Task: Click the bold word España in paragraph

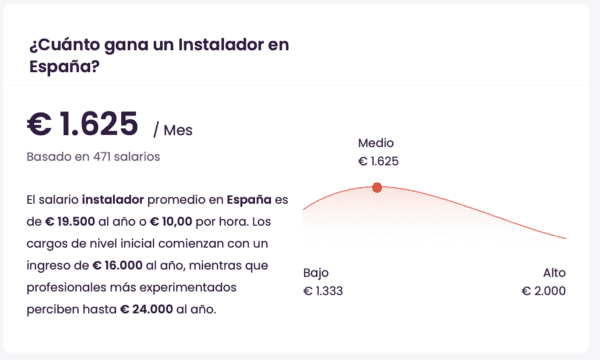Action: point(249,200)
